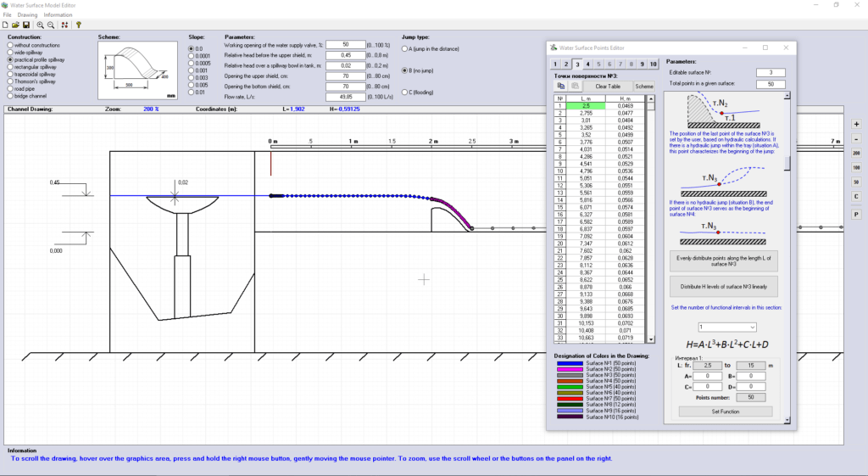Switch to surface tab 9
Viewport: 868px width, 476px height.
[643, 64]
